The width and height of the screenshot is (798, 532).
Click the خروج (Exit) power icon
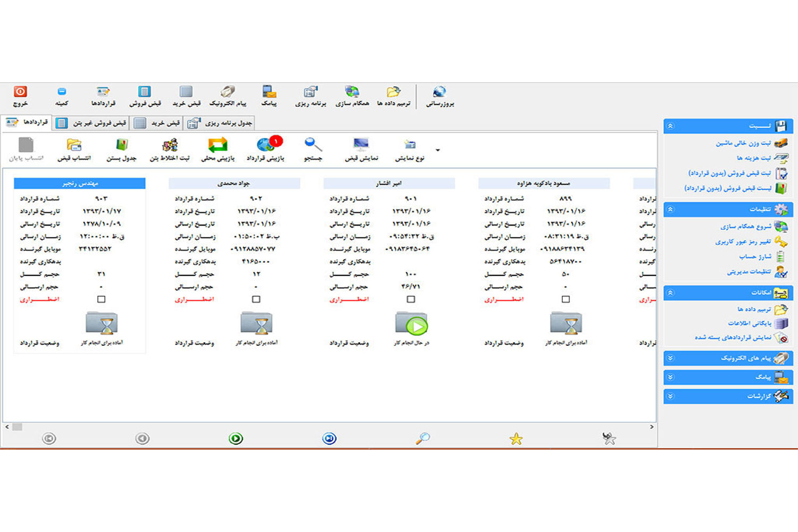click(20, 92)
